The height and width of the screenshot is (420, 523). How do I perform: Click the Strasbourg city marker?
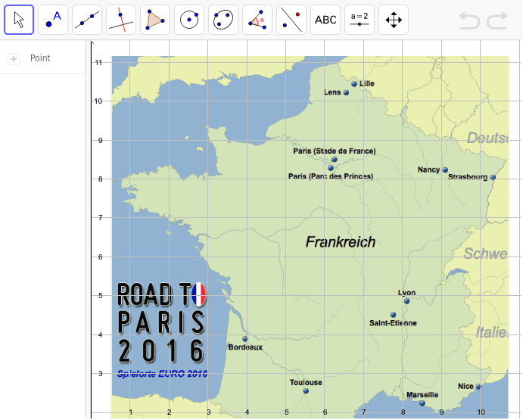tap(493, 178)
